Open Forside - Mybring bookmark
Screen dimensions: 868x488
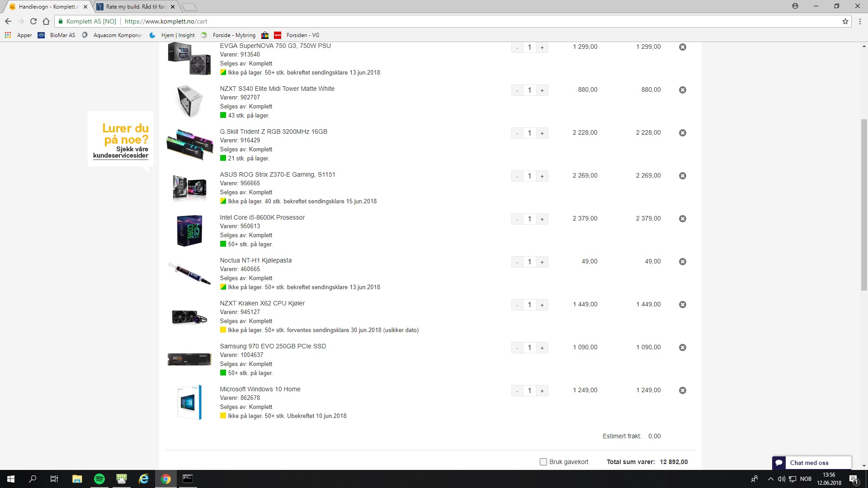point(228,35)
